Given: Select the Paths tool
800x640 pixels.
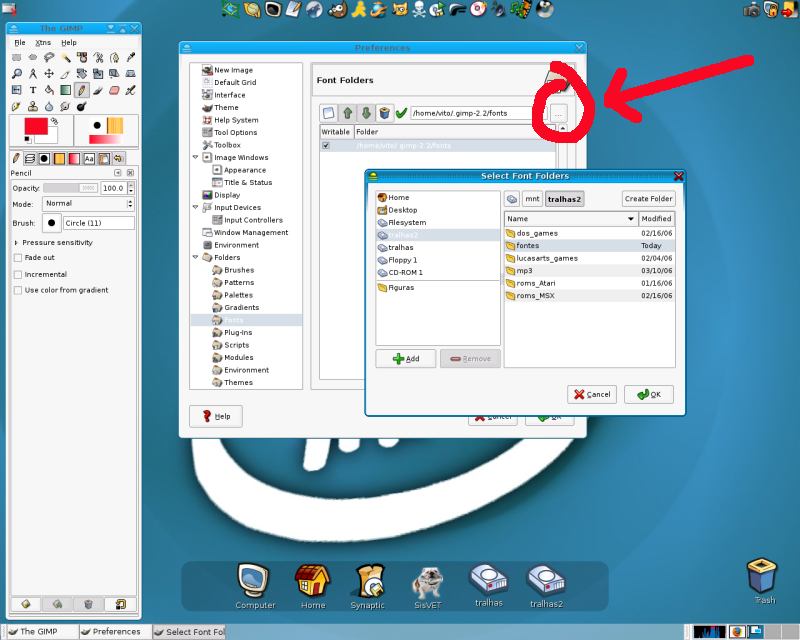Looking at the screenshot, I should click(114, 58).
